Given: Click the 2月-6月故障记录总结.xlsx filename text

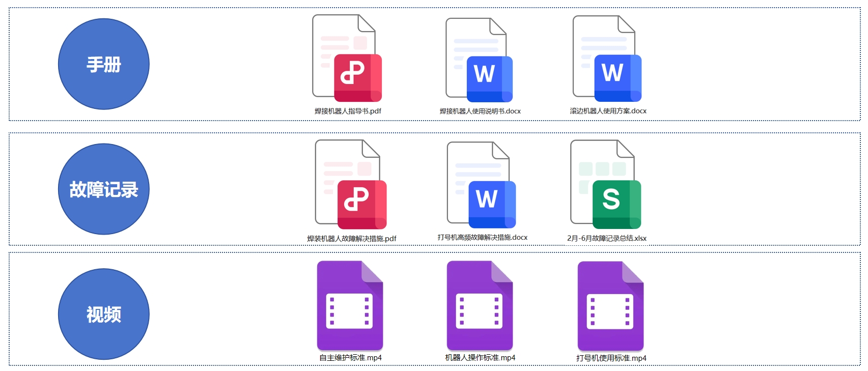Looking at the screenshot, I should click(x=606, y=238).
